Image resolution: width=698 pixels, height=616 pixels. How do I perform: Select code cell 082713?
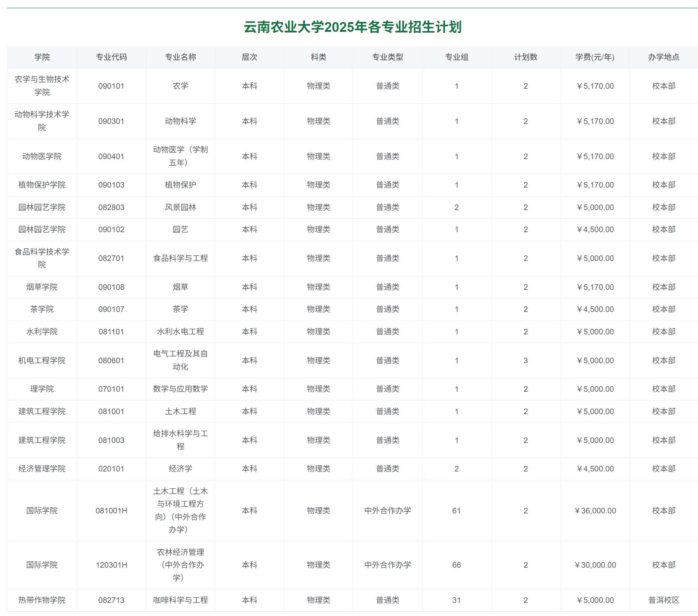click(111, 600)
